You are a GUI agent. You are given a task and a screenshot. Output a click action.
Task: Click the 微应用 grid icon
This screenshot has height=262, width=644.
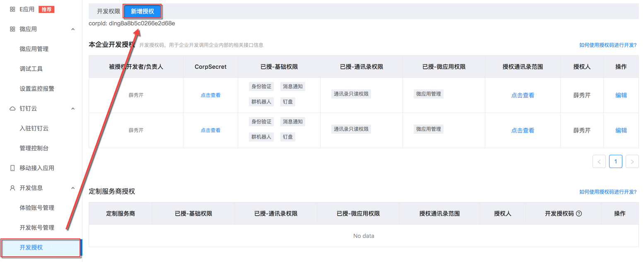pyautogui.click(x=12, y=29)
